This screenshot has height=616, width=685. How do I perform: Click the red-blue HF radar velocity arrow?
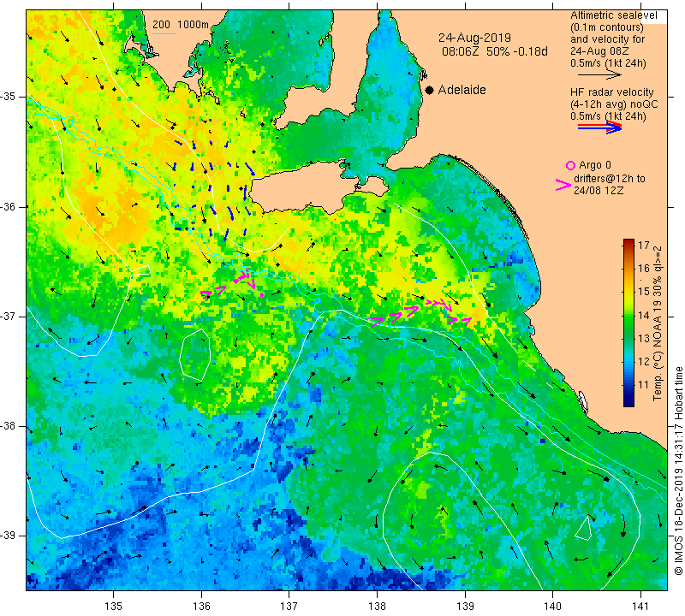(600, 127)
